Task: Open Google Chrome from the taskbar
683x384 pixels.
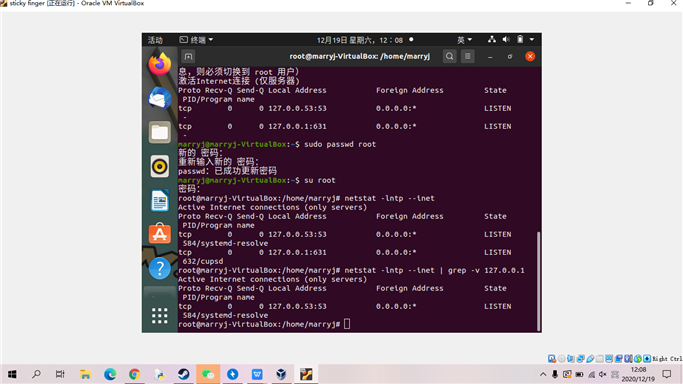Action: pos(134,374)
